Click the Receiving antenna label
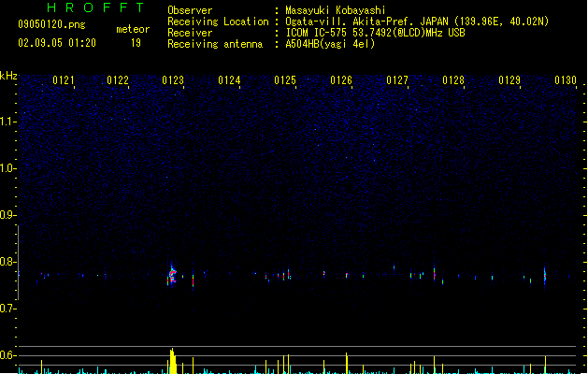This screenshot has width=588, height=374. click(215, 44)
